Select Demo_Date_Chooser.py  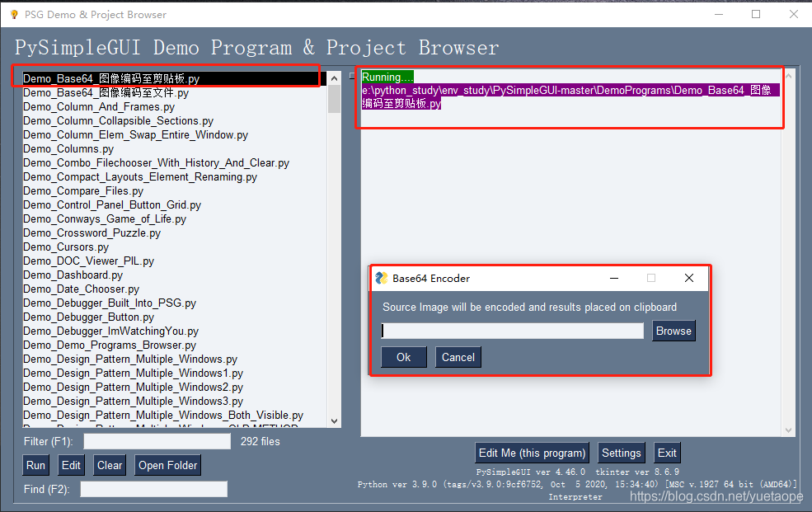click(x=175, y=289)
